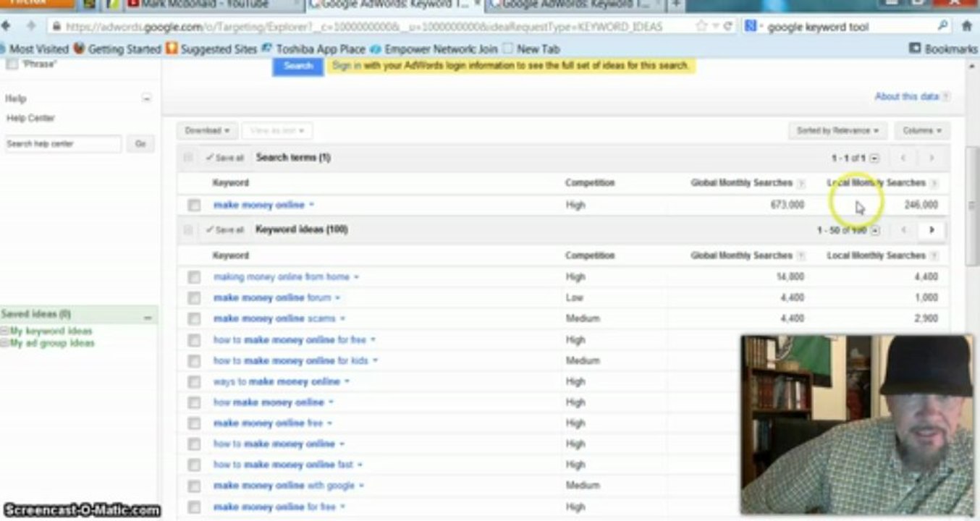
Task: Go to previous page of Keyword ideas
Action: pyautogui.click(x=903, y=230)
